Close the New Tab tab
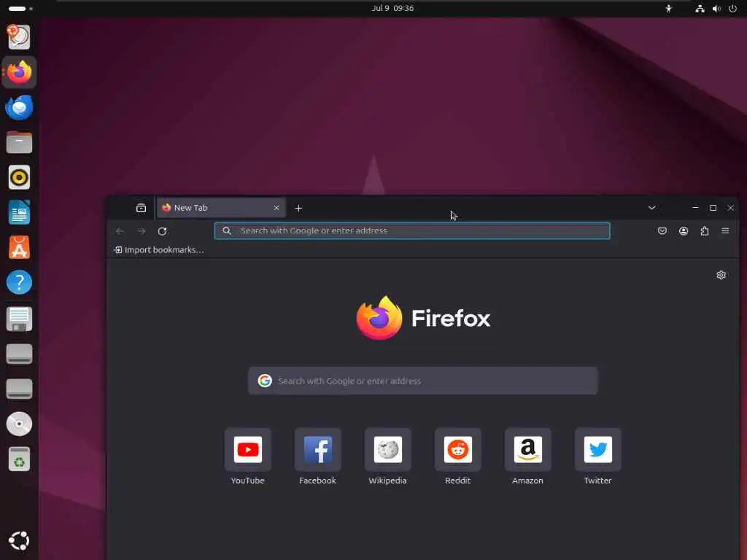 (276, 208)
